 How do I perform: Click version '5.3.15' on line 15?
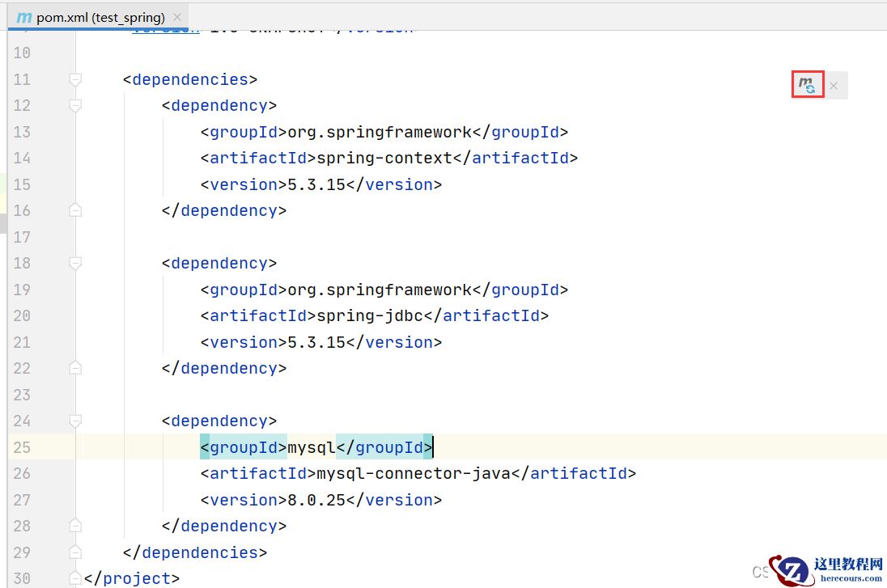[x=316, y=184]
